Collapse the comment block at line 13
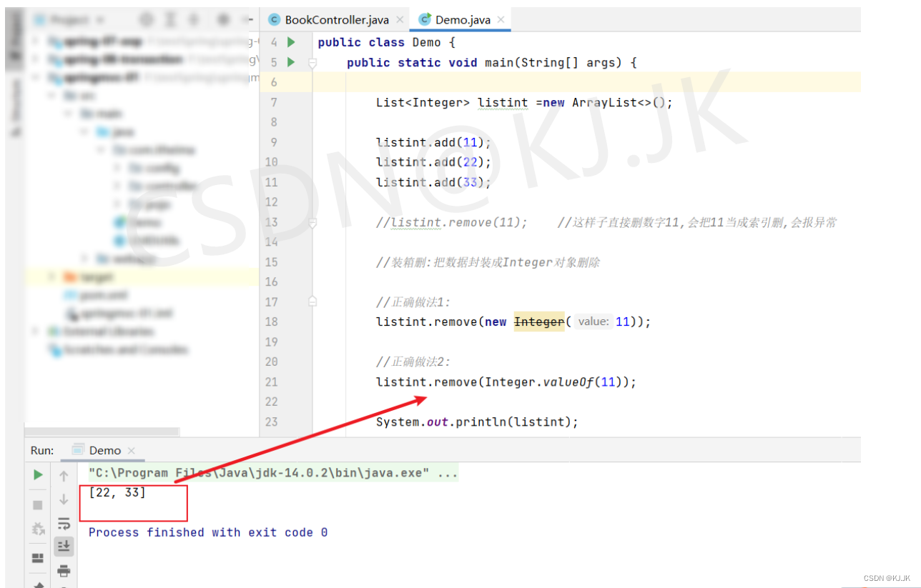 tap(312, 223)
